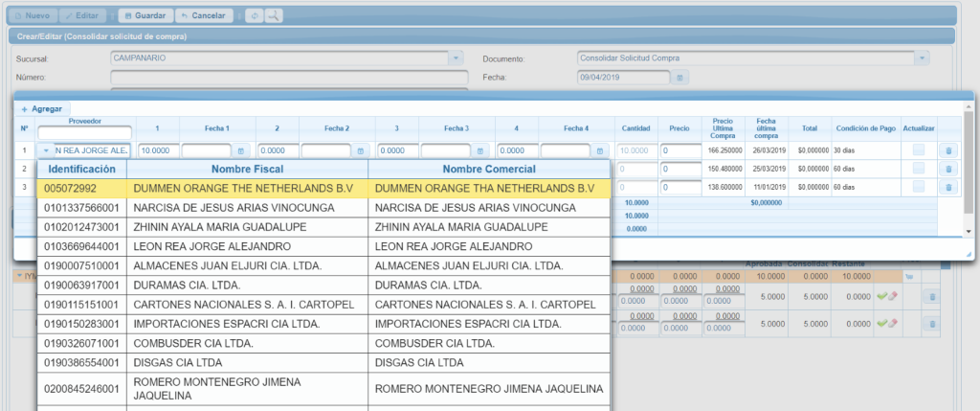Delete the row with last price 150.480000

(x=947, y=169)
